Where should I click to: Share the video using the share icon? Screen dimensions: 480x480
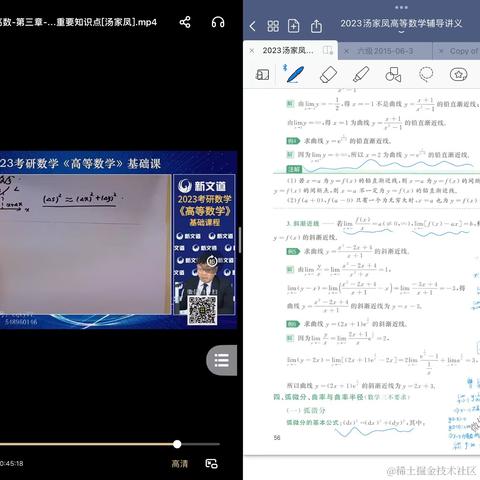[185, 22]
